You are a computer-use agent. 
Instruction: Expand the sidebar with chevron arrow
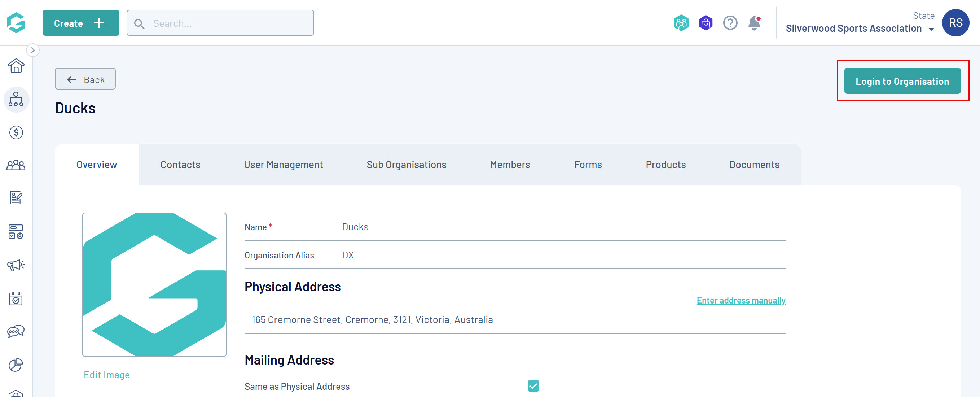(33, 50)
